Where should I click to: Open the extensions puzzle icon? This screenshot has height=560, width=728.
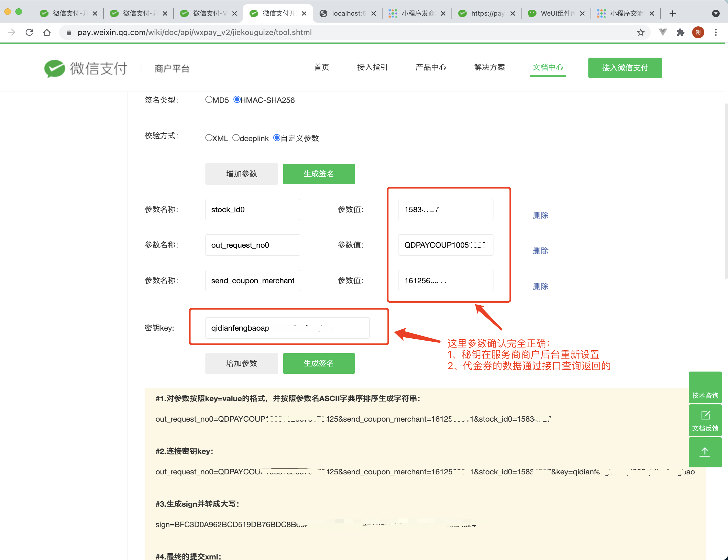(680, 32)
